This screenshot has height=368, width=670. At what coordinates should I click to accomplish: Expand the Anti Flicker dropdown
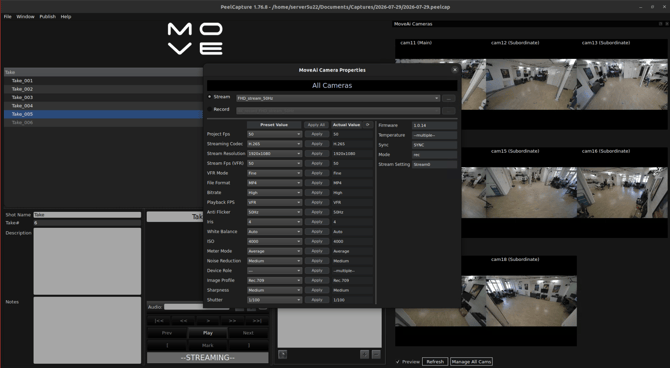(x=274, y=212)
